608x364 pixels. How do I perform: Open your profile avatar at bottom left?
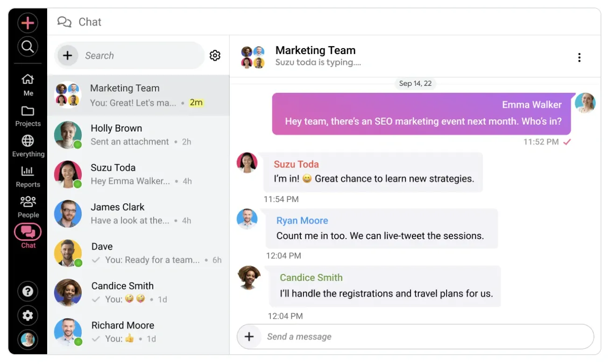[28, 340]
